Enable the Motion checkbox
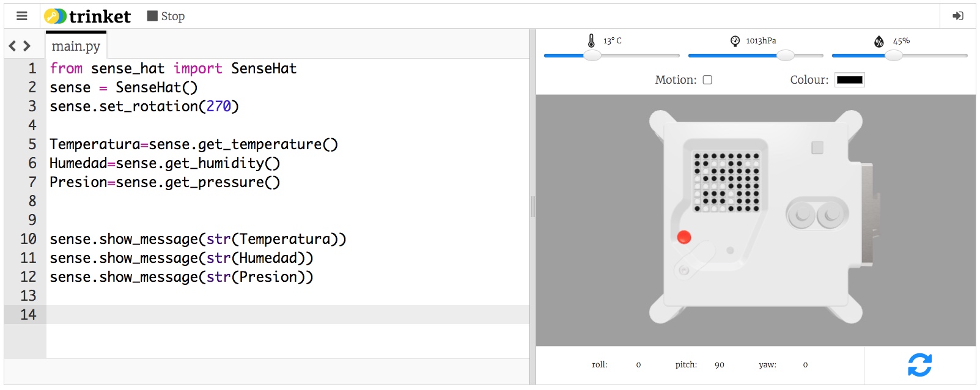Image resolution: width=980 pixels, height=390 pixels. click(x=707, y=80)
